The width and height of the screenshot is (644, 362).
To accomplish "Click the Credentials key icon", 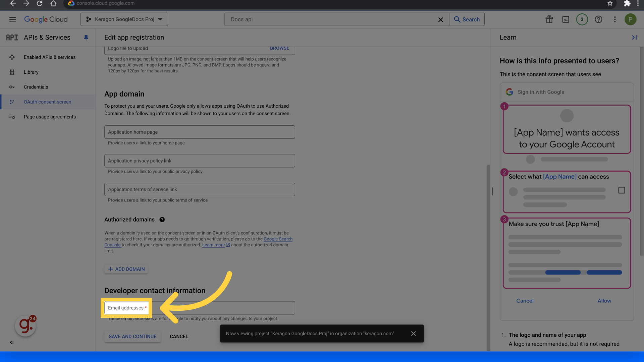I will [12, 87].
